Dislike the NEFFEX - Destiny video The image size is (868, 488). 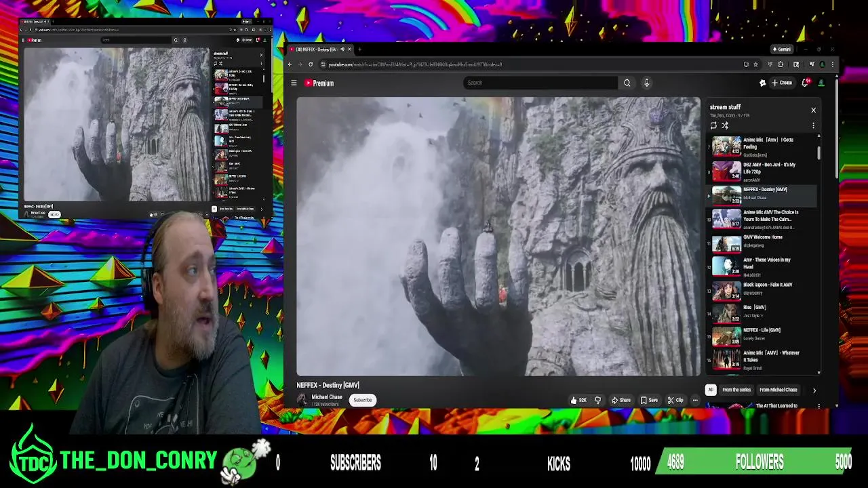coord(597,400)
